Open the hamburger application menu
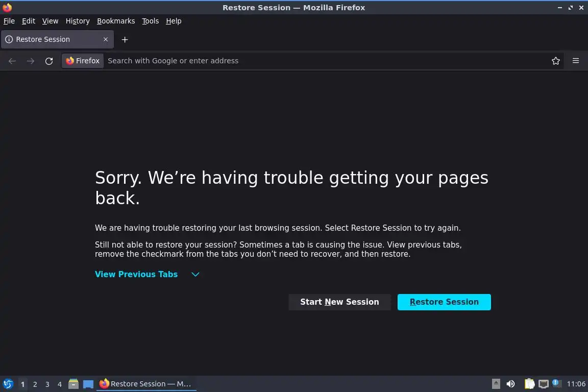The width and height of the screenshot is (588, 392). click(576, 61)
